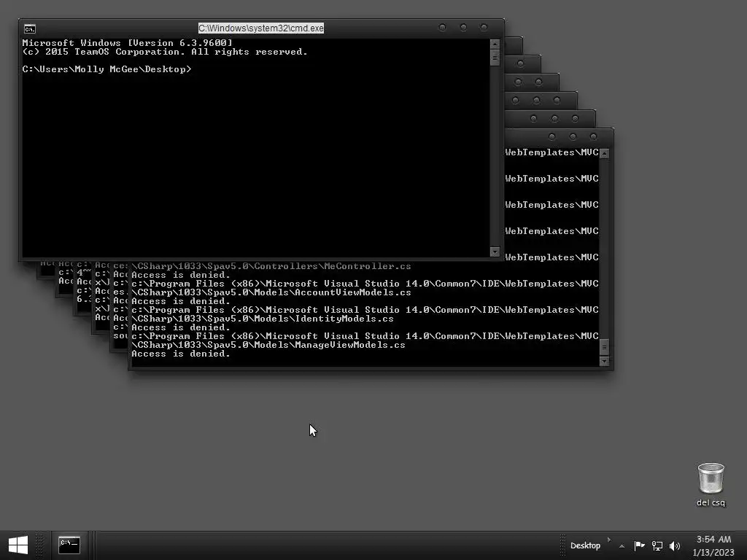The image size is (747, 560).
Task: Open the network status tray icon
Action: (657, 545)
